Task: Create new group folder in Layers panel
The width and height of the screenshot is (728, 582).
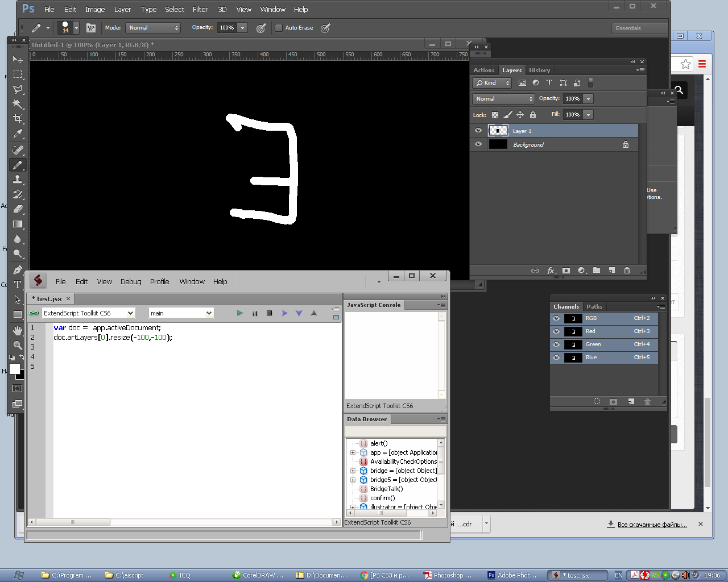Action: pyautogui.click(x=597, y=271)
